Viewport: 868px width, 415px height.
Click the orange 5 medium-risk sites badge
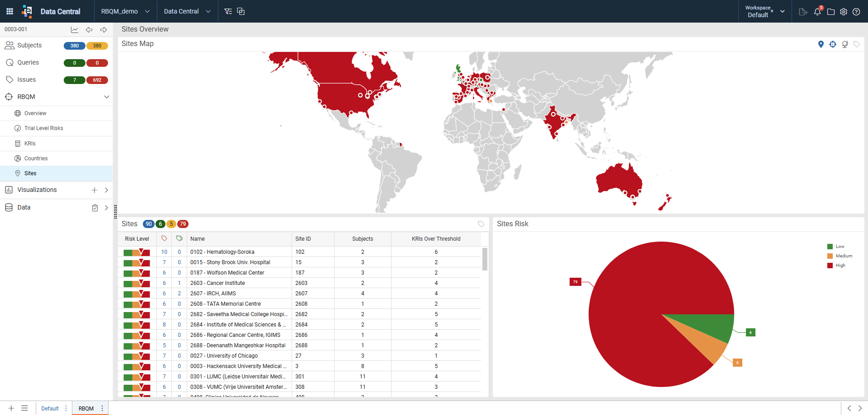171,224
